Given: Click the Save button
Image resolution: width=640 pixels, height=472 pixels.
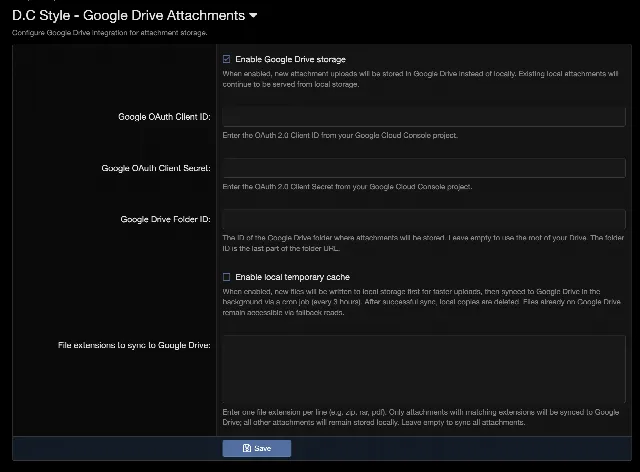Looking at the screenshot, I should click(257, 448).
